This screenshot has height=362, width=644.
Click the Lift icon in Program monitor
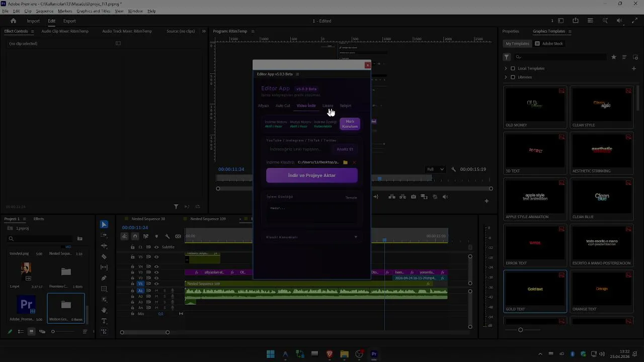point(392,197)
